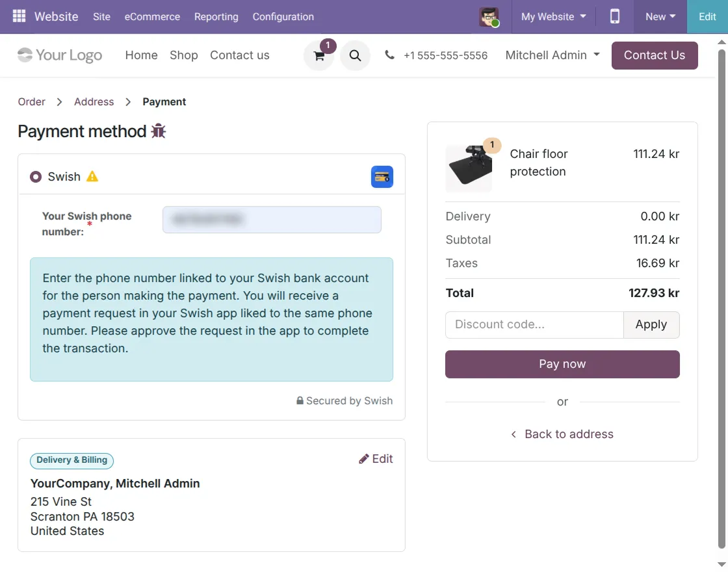Click the Pay now button
The image size is (728, 572).
point(562,364)
